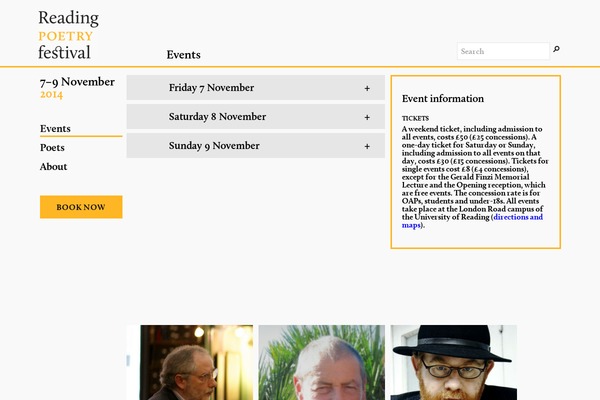
Task: Click the 2014 year text
Action: (51, 94)
